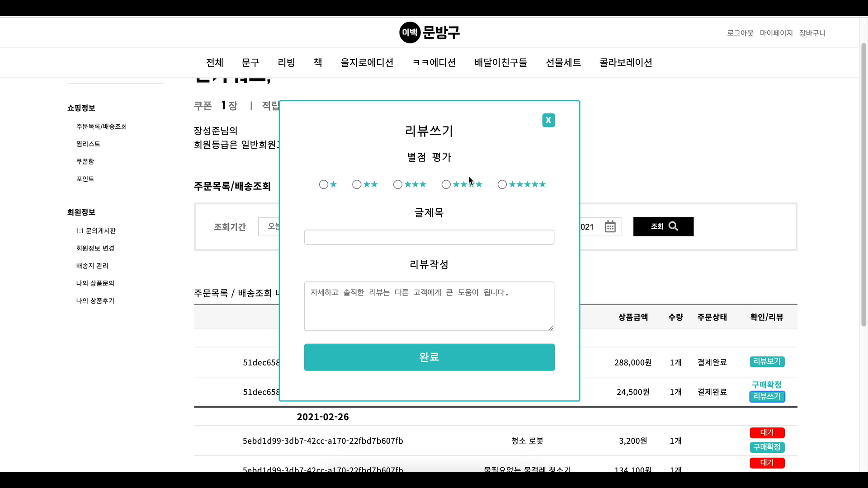Click the 이백 문방구 logo

(429, 33)
